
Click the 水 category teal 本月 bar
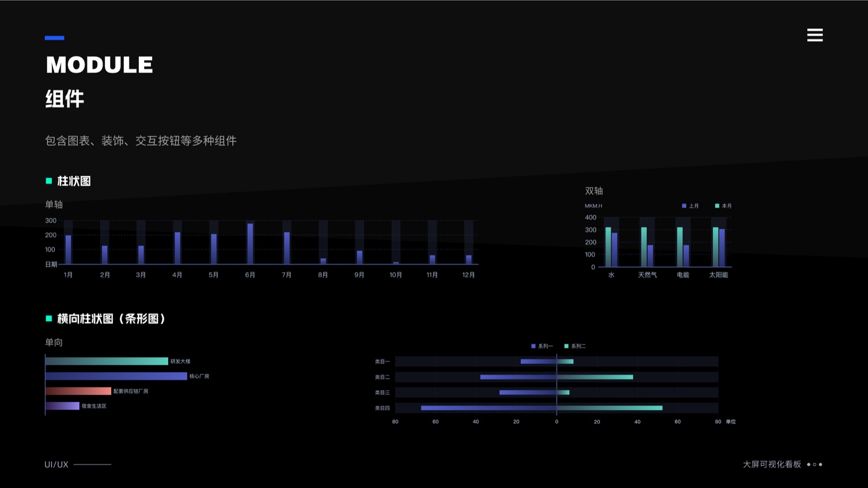point(608,247)
